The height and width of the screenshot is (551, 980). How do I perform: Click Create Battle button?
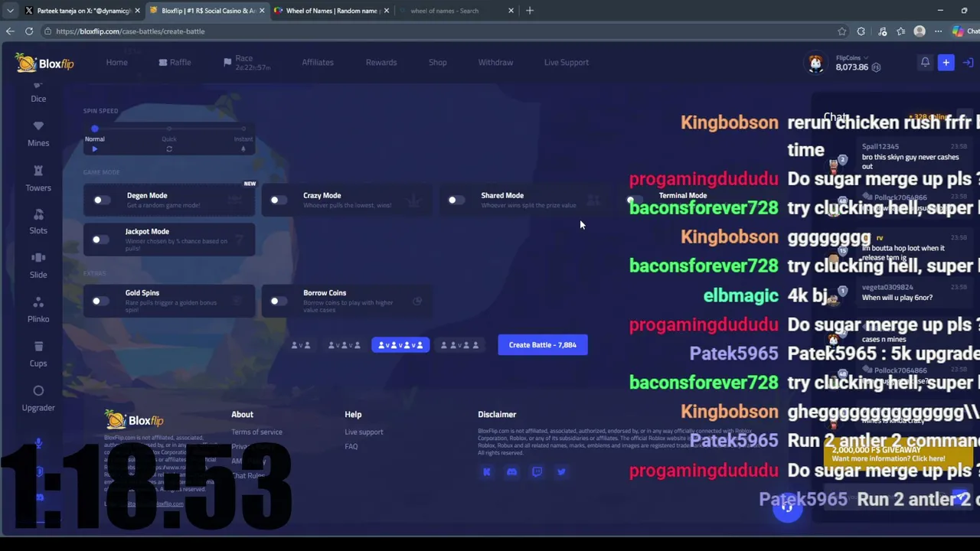click(543, 345)
